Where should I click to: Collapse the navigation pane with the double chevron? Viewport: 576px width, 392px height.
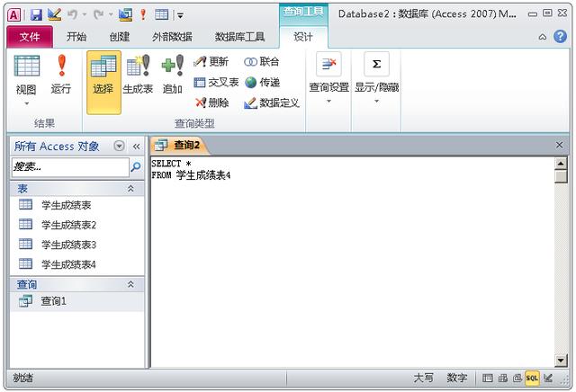pos(136,147)
